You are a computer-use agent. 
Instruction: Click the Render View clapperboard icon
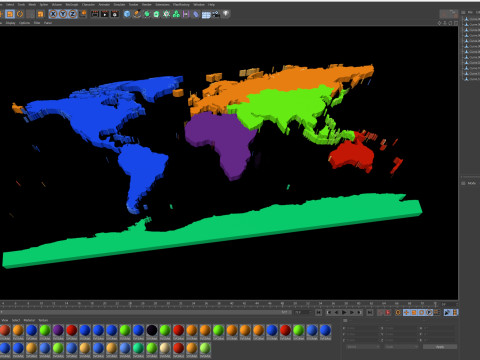click(95, 14)
